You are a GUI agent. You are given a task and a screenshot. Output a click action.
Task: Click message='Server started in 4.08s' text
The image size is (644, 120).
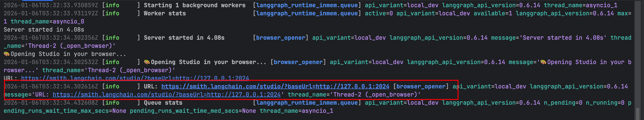coord(549,38)
